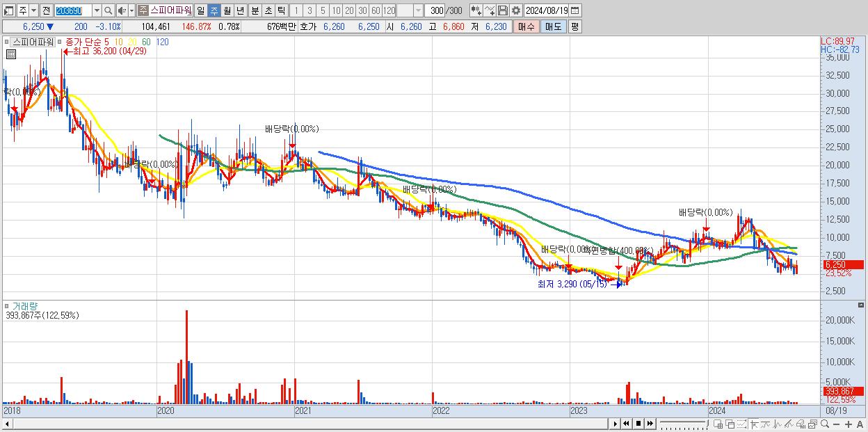Click the pencil draw-on-chart icon
Screen dimensions: 868x432
[x=789, y=424]
